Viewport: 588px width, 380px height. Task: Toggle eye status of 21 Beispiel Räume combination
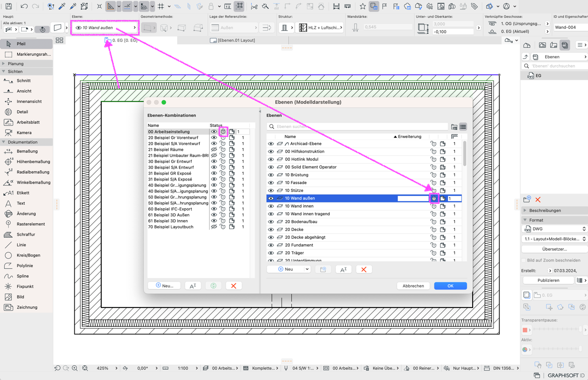(x=214, y=149)
